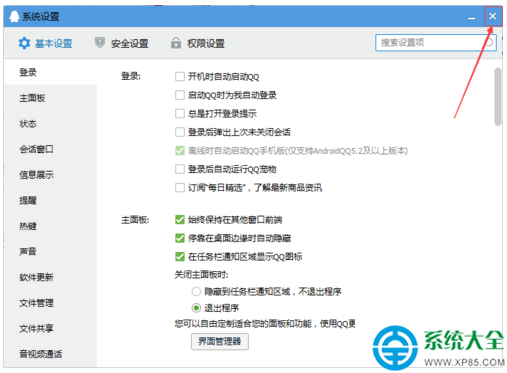Viewport: 507px width, 373px height.
Task: Click the vertical scrollbar thumb
Action: 498,97
